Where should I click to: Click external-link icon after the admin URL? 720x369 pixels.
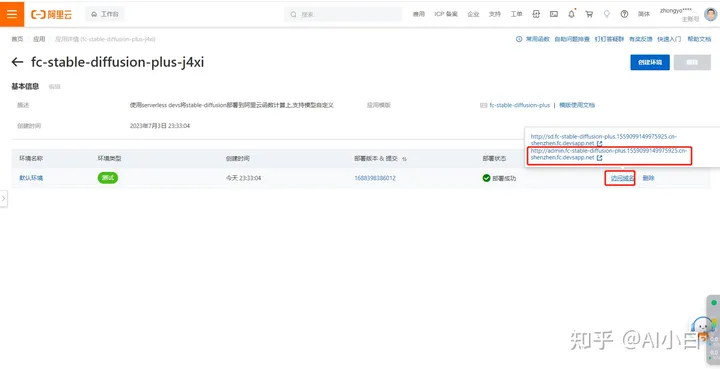coord(600,157)
